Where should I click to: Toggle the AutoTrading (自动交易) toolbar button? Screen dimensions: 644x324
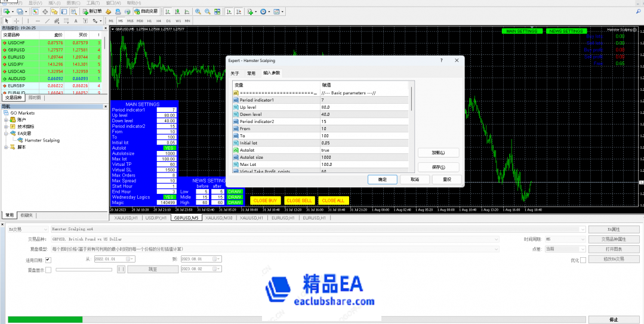pyautogui.click(x=146, y=11)
